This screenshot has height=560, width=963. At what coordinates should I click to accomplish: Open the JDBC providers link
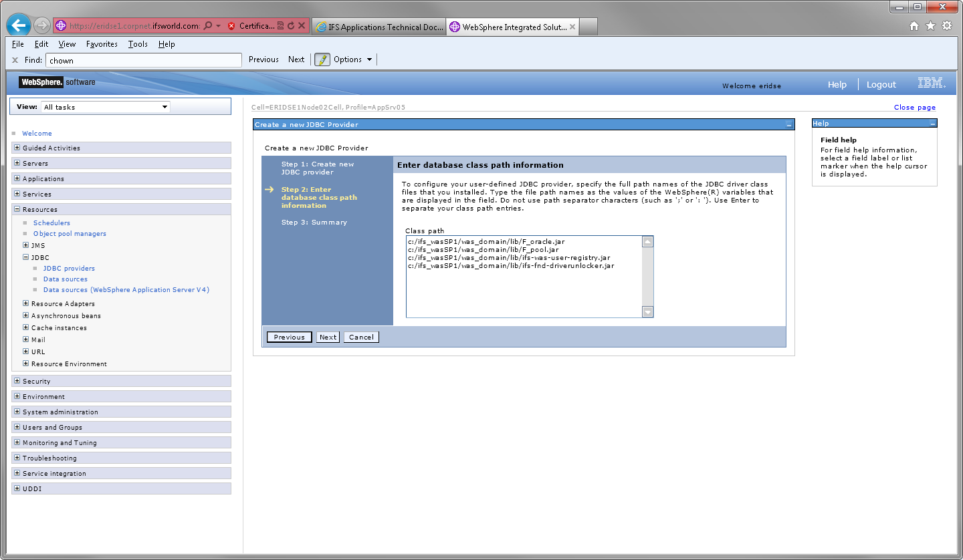pyautogui.click(x=69, y=269)
